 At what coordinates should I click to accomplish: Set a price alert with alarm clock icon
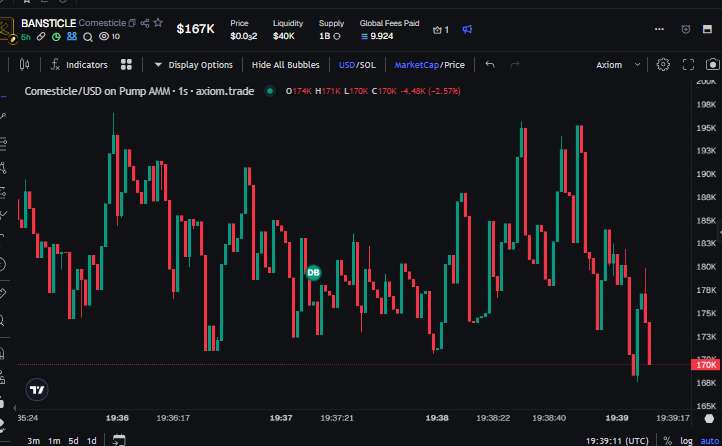(x=686, y=29)
